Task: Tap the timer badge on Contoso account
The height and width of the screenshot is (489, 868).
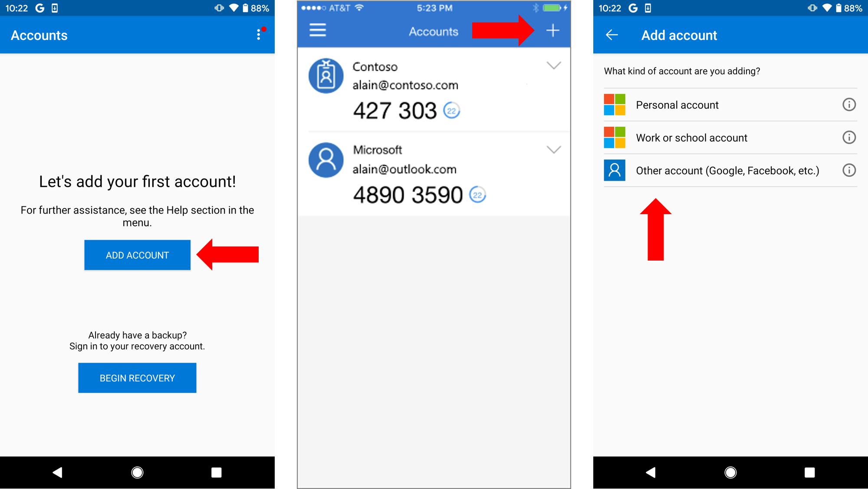Action: 451,110
